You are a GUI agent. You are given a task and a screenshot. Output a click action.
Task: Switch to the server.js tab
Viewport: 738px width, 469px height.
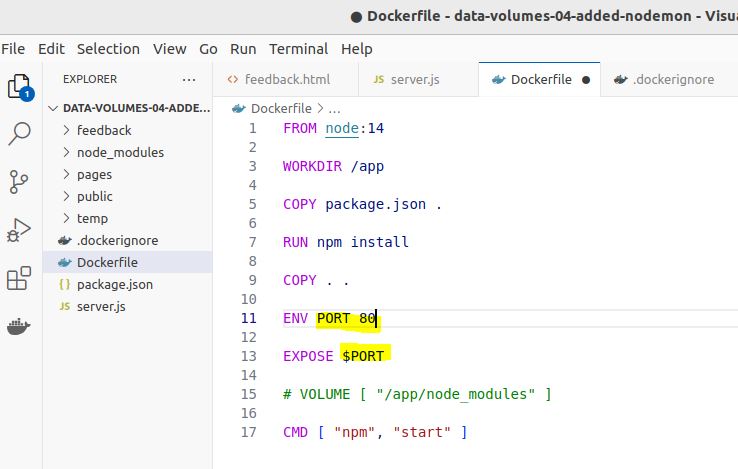click(x=406, y=79)
